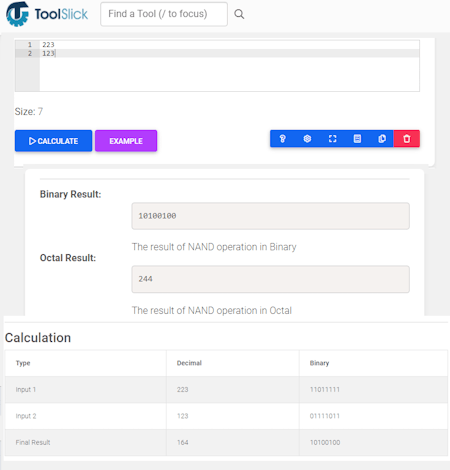
Task: Place cursor on editor line 223
Action: click(48, 45)
